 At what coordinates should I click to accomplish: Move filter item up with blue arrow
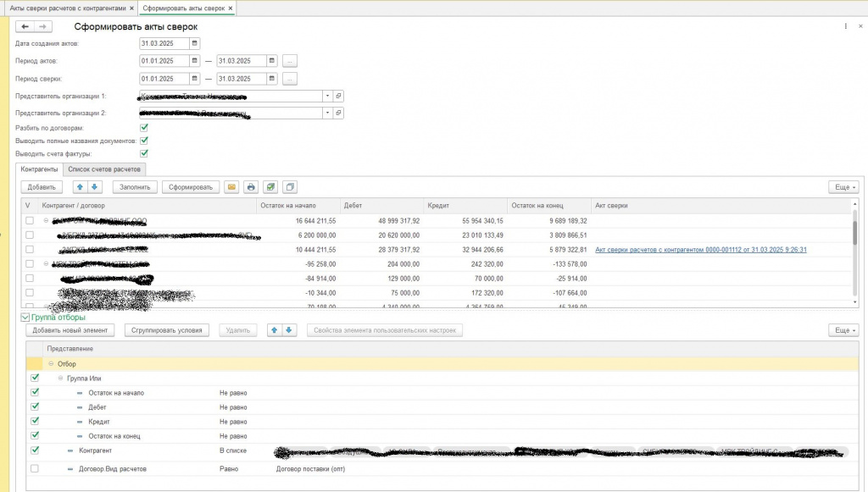click(x=274, y=330)
